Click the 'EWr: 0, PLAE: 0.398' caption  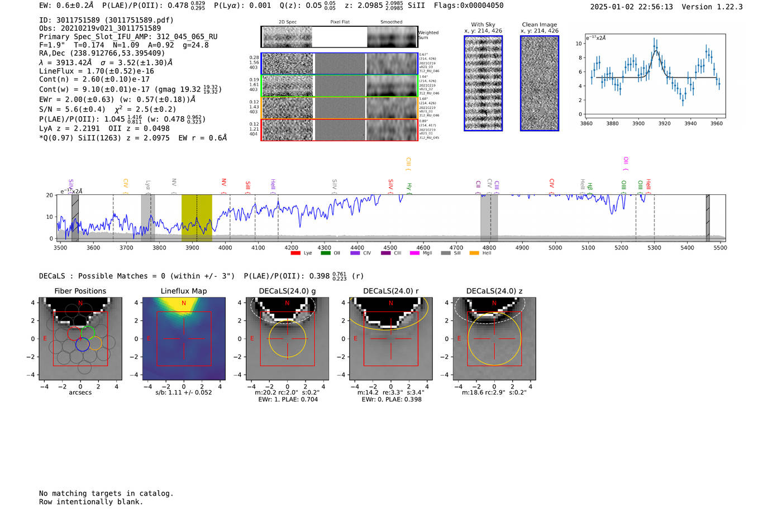tap(392, 400)
